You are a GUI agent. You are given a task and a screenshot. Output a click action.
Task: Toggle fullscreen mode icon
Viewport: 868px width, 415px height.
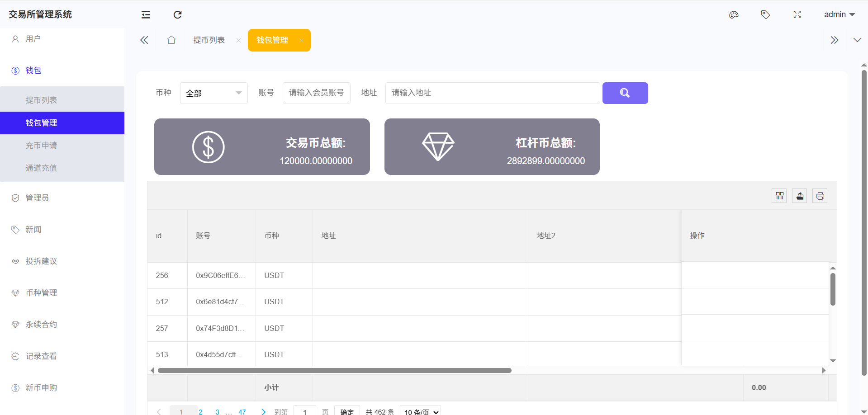click(x=797, y=15)
